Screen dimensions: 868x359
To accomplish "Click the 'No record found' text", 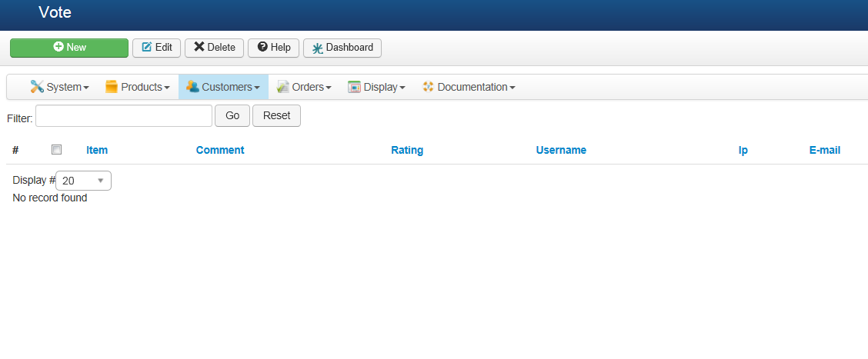I will click(50, 198).
